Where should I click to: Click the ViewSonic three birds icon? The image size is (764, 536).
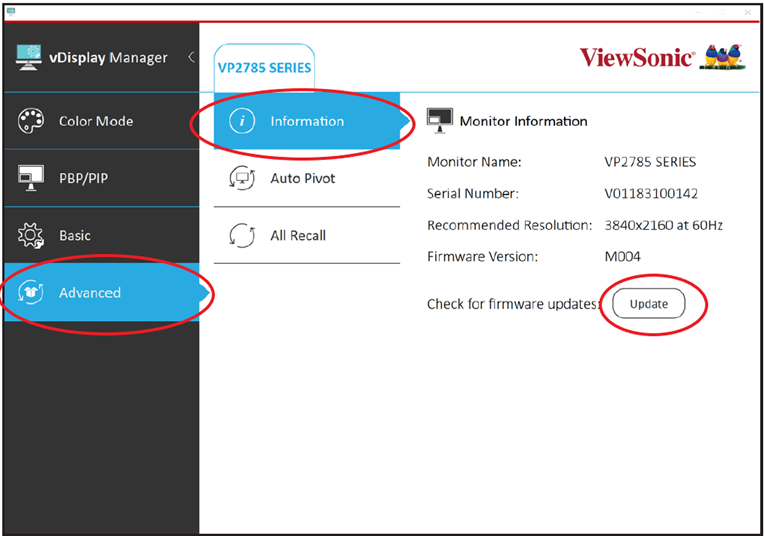pyautogui.click(x=723, y=57)
